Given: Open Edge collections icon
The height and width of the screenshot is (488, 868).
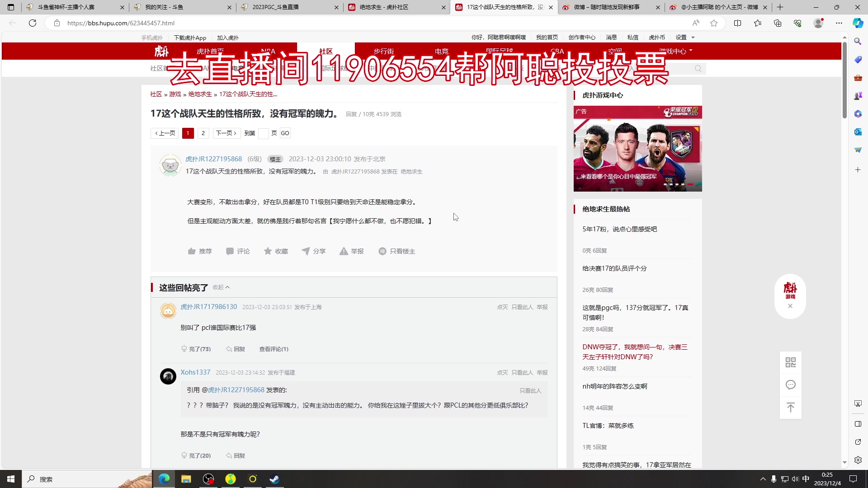Looking at the screenshot, I should pyautogui.click(x=778, y=23).
